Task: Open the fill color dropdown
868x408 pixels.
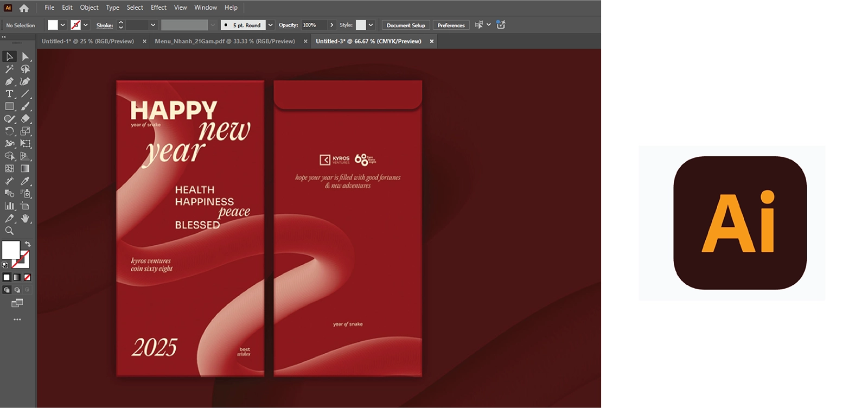Action: pyautogui.click(x=63, y=25)
